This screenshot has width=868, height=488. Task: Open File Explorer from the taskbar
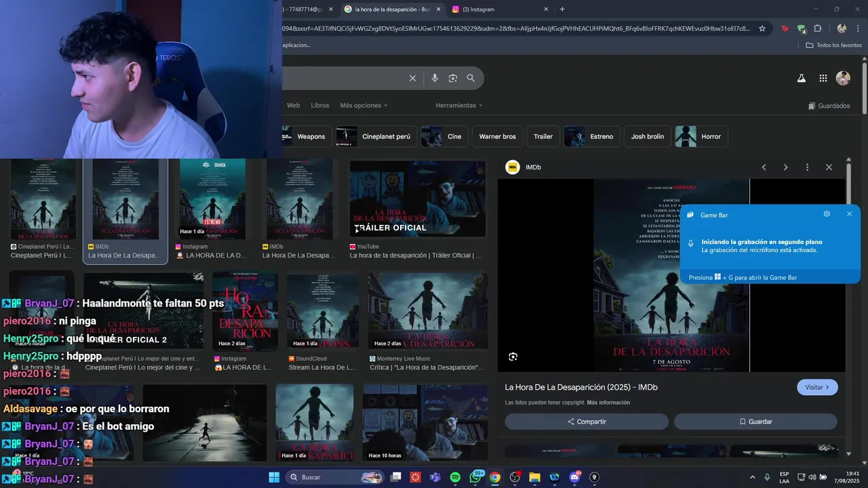coord(534,477)
